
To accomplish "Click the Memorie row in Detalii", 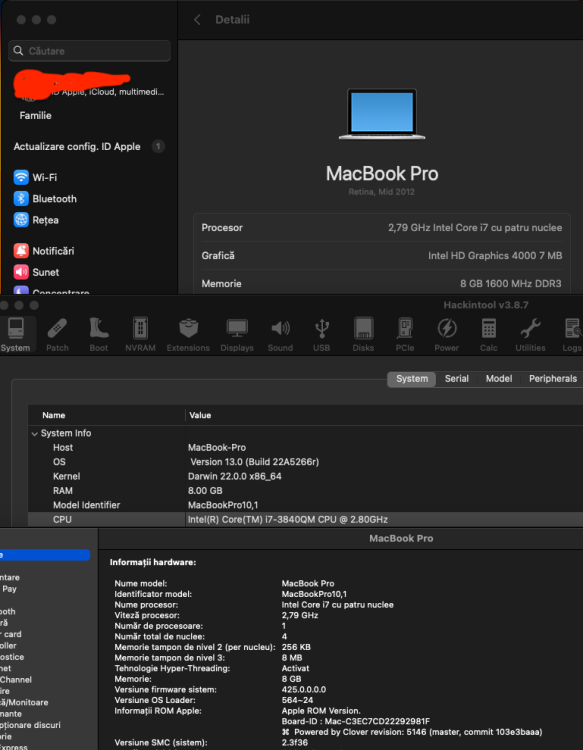I will (382, 284).
